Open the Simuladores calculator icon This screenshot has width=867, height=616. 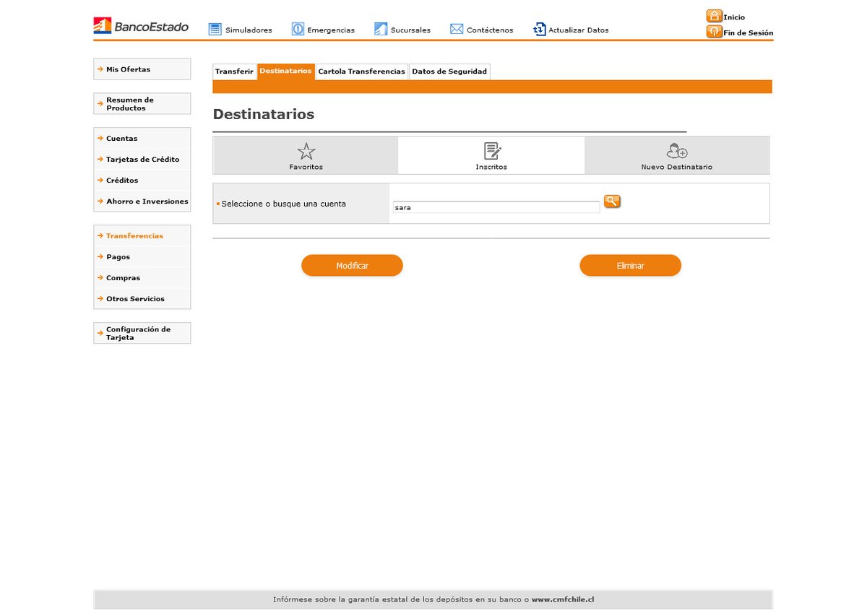[215, 29]
